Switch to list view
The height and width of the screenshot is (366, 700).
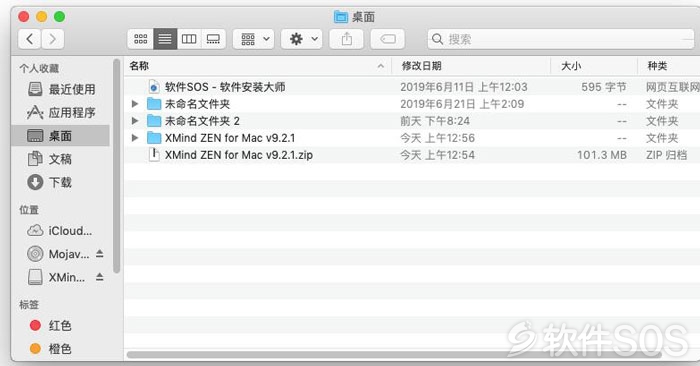coord(165,39)
